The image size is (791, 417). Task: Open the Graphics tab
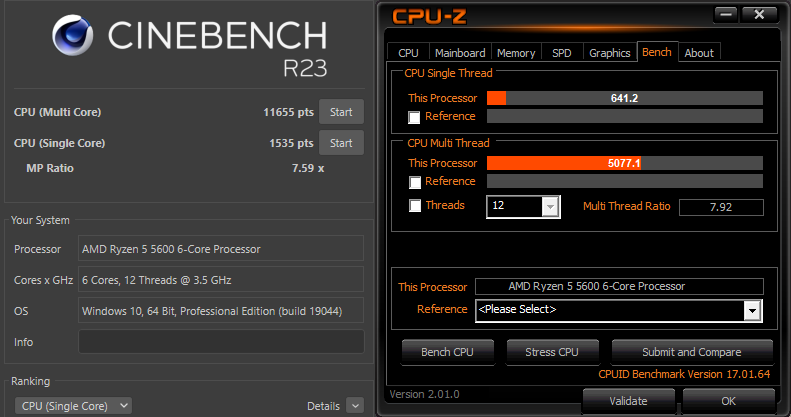click(610, 53)
